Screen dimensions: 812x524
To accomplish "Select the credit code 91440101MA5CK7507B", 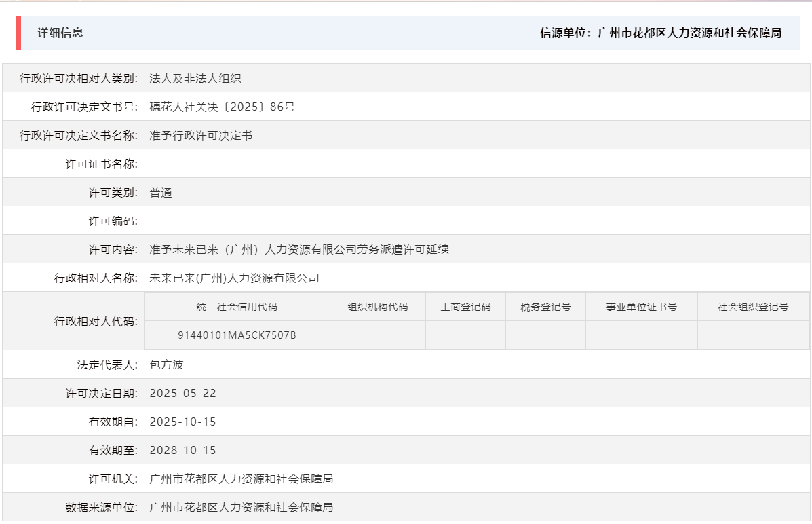I will [237, 335].
